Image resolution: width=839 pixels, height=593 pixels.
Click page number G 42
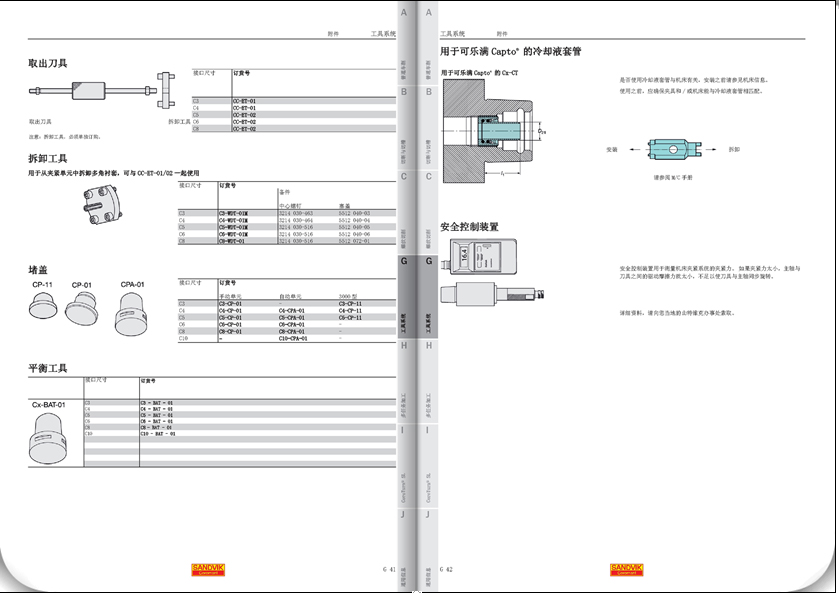[x=446, y=569]
